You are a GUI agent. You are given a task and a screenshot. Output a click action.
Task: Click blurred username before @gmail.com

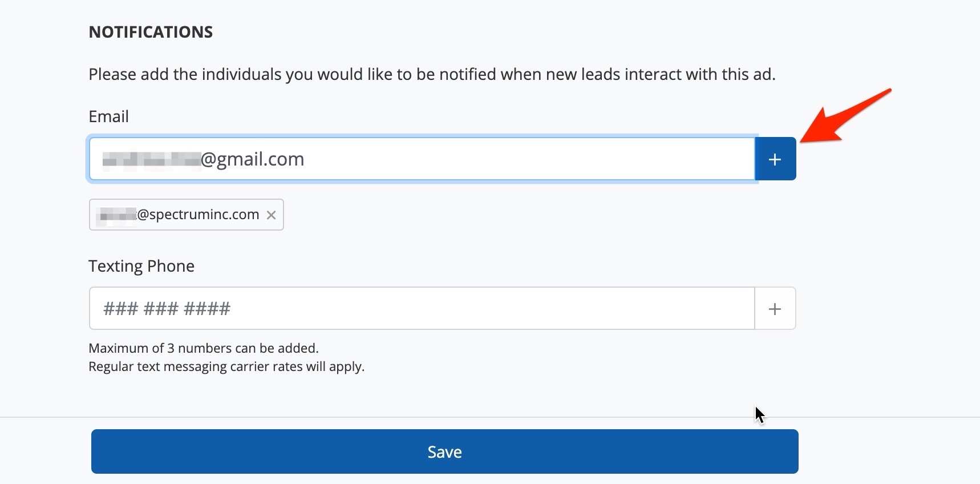(x=151, y=159)
